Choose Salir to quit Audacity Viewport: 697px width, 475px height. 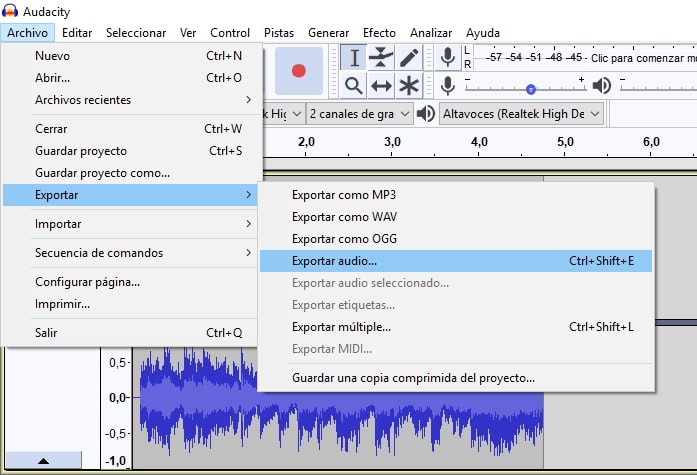[x=130, y=333]
